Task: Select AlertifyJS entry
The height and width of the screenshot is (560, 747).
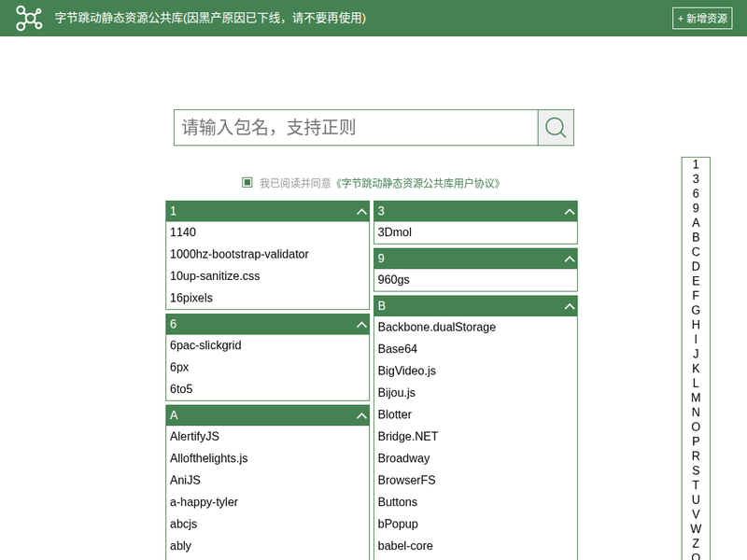Action: [x=194, y=437]
